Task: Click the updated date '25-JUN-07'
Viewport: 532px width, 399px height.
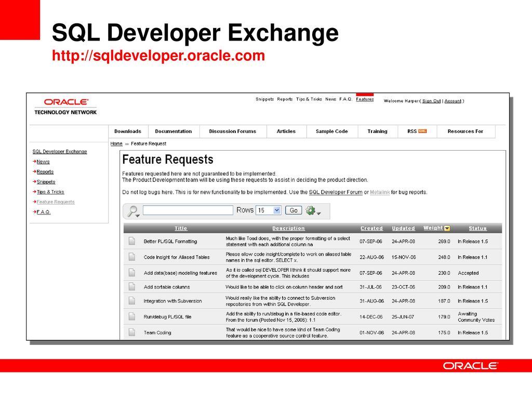Action: coord(403,317)
